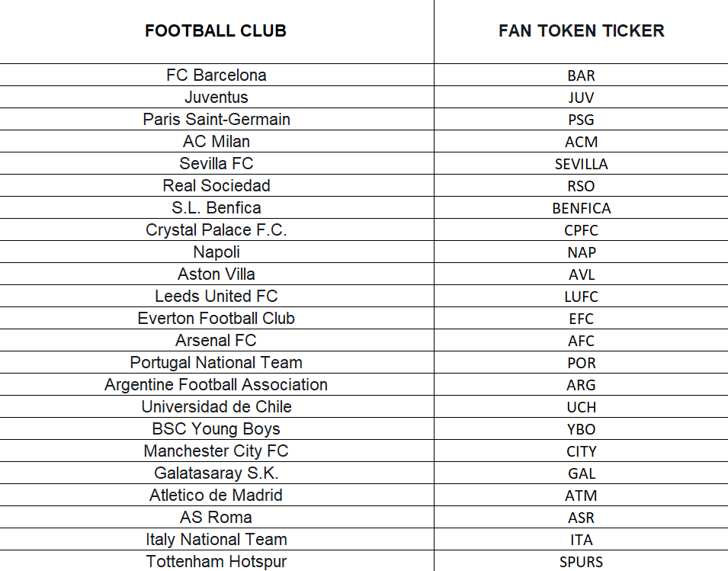
Task: Select the SPURS ticker cell
Action: click(x=581, y=562)
